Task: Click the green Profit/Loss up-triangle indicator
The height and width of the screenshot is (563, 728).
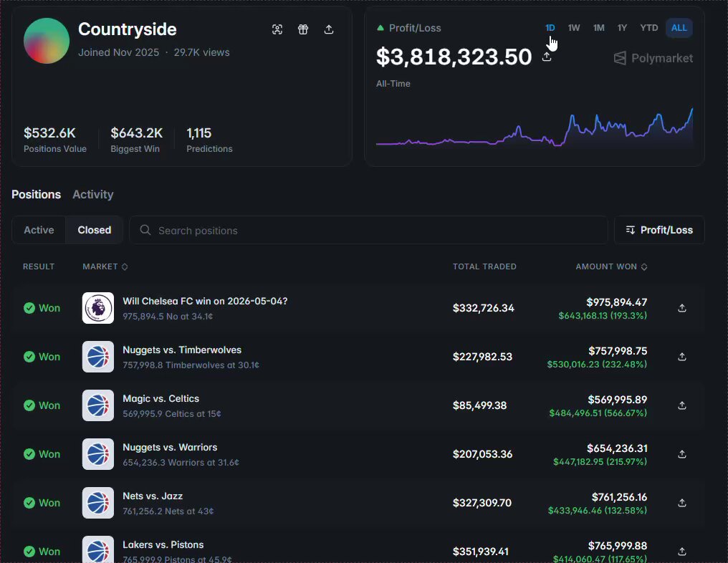Action: [x=380, y=28]
